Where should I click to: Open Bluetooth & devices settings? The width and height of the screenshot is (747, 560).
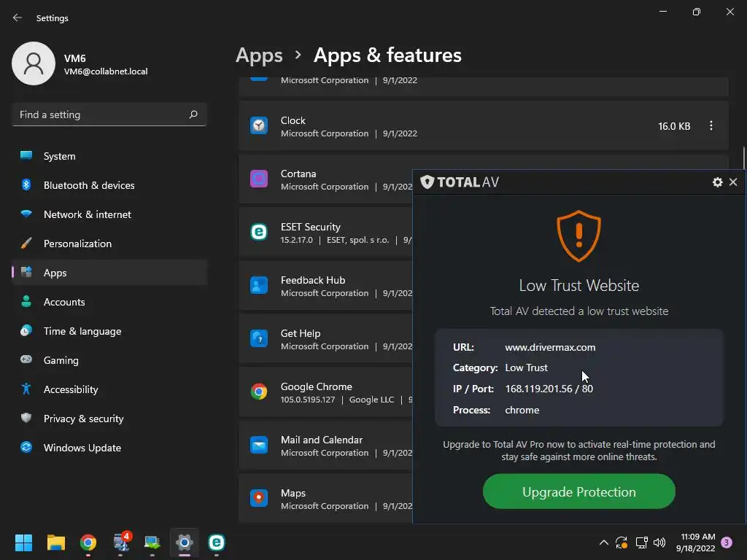pos(109,185)
